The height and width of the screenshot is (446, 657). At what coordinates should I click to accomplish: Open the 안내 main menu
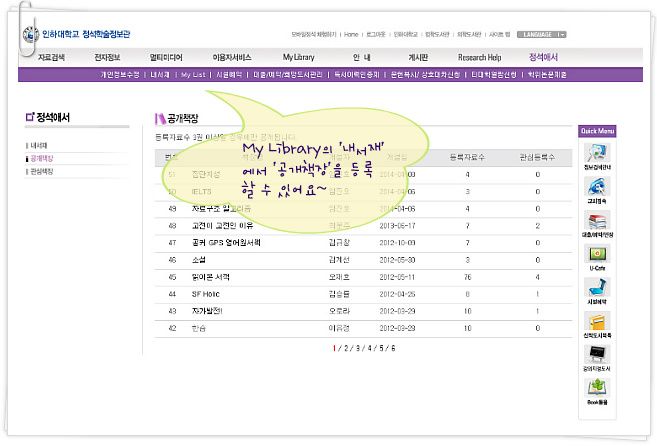click(x=361, y=57)
